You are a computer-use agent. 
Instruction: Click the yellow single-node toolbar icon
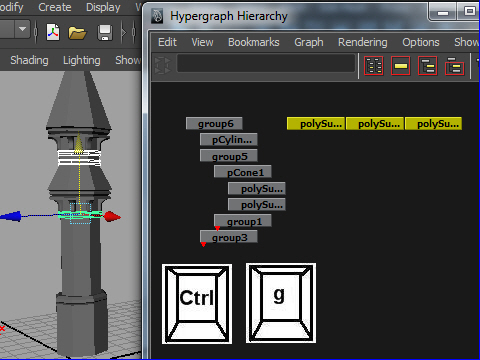click(401, 66)
